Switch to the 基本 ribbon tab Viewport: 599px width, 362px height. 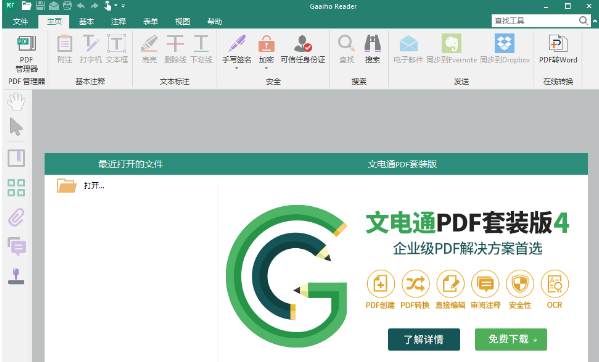click(86, 21)
